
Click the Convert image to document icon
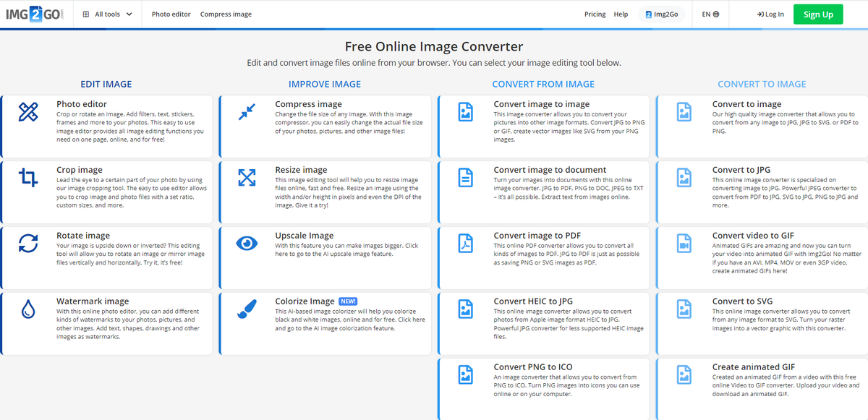[x=465, y=178]
